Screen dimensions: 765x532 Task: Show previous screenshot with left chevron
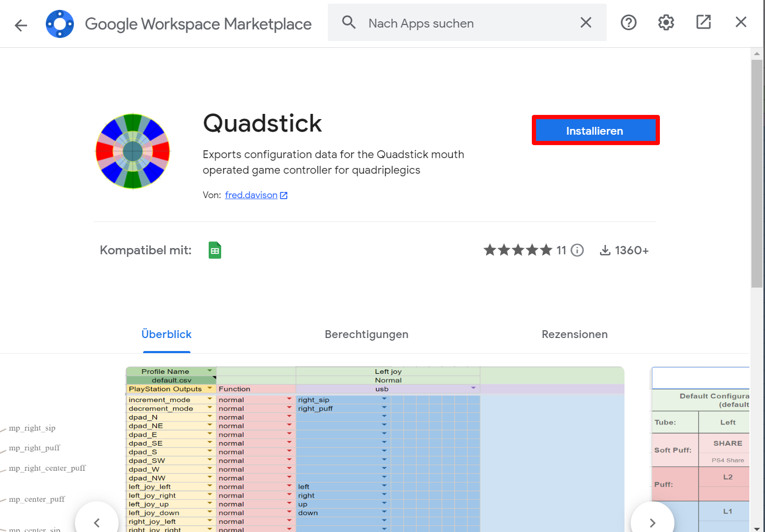pyautogui.click(x=97, y=522)
